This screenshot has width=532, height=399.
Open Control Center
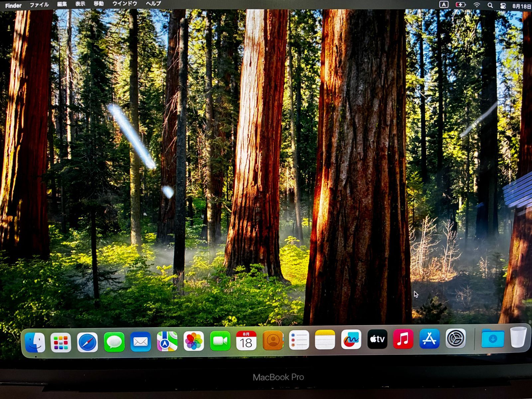[503, 6]
